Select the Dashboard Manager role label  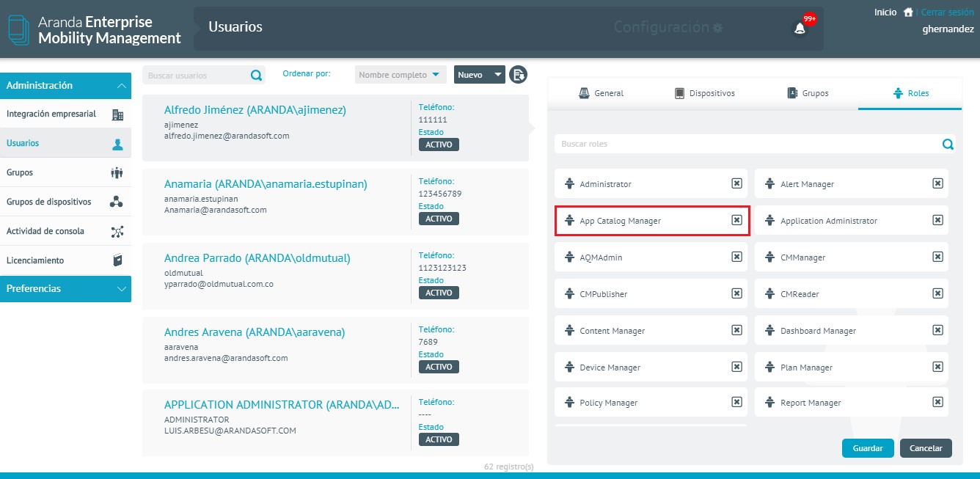818,331
